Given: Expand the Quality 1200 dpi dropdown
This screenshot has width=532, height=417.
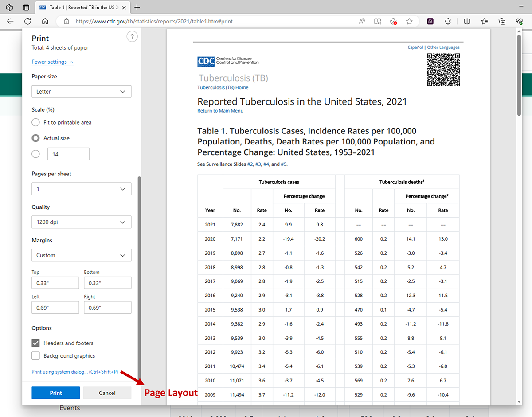Looking at the screenshot, I should point(81,222).
